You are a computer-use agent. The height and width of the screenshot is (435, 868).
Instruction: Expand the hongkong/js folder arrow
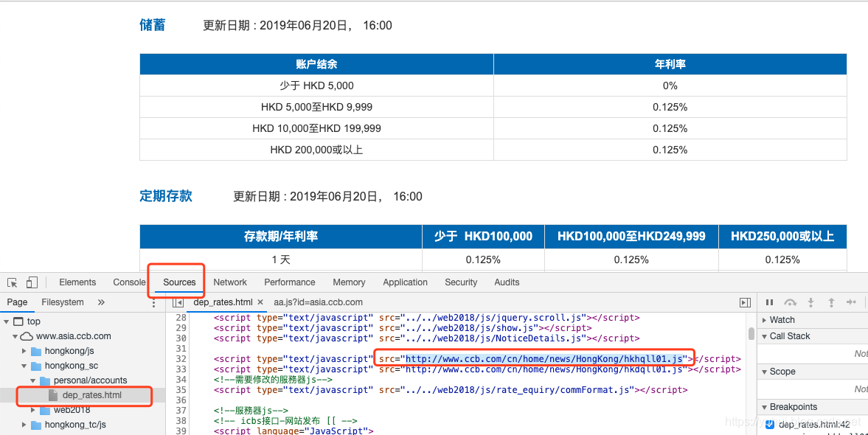pyautogui.click(x=24, y=351)
